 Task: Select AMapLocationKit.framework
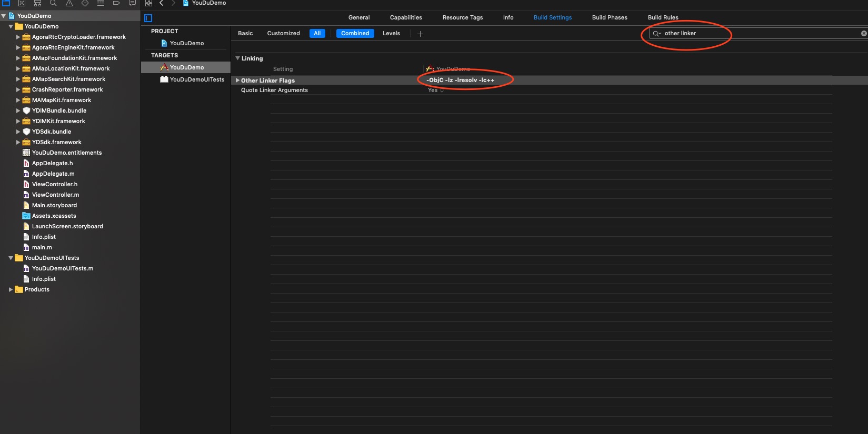(71, 68)
